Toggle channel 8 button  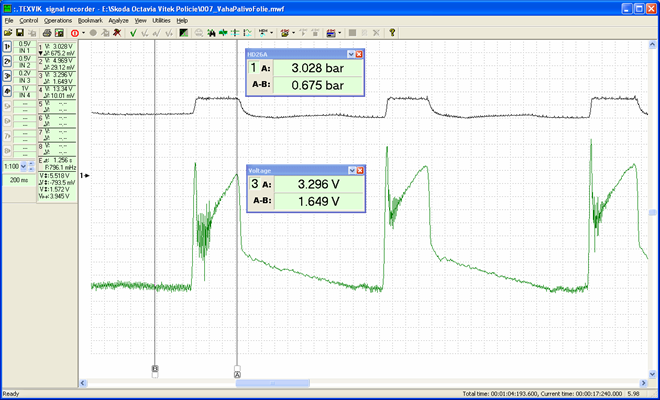click(7, 151)
